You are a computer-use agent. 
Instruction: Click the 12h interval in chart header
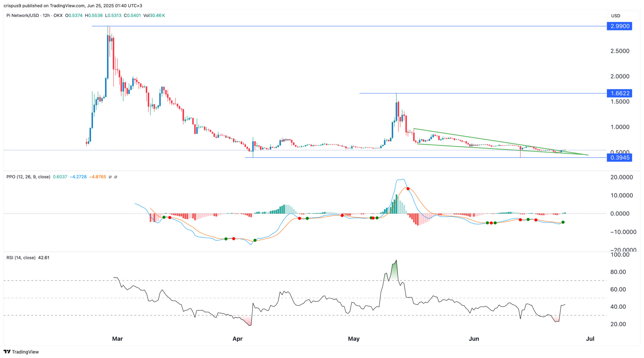(x=46, y=15)
